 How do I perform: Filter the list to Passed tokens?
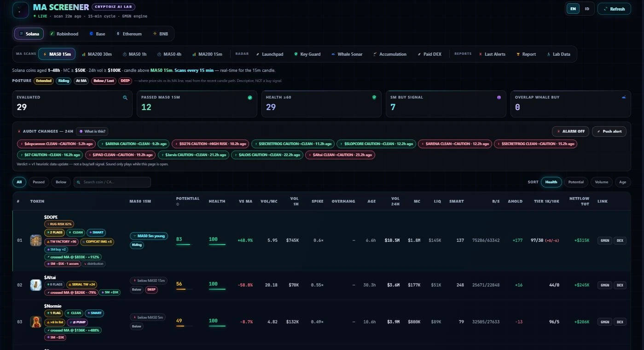(39, 182)
